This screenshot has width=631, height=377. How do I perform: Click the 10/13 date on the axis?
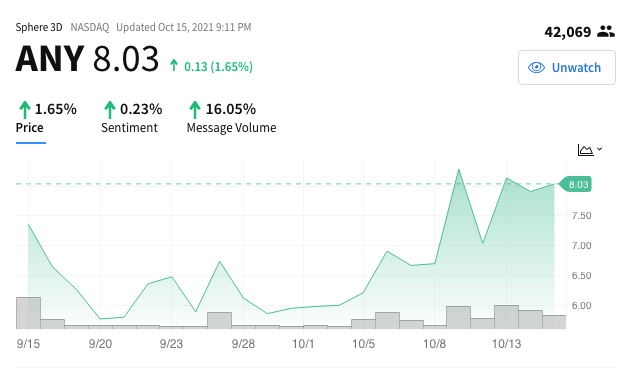point(506,344)
